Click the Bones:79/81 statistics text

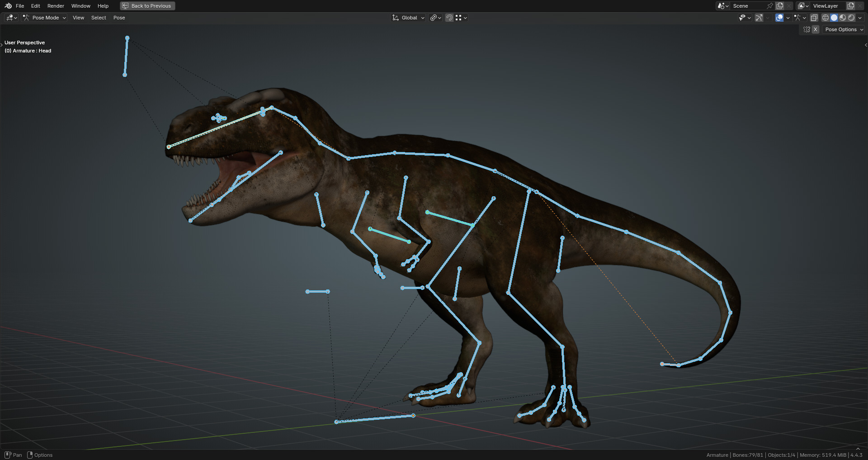click(748, 455)
